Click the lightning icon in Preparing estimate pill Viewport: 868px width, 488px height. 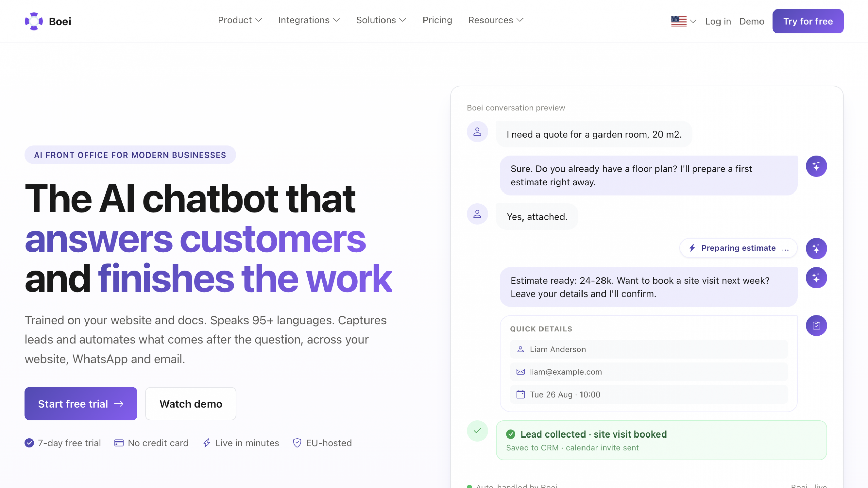[x=692, y=248]
